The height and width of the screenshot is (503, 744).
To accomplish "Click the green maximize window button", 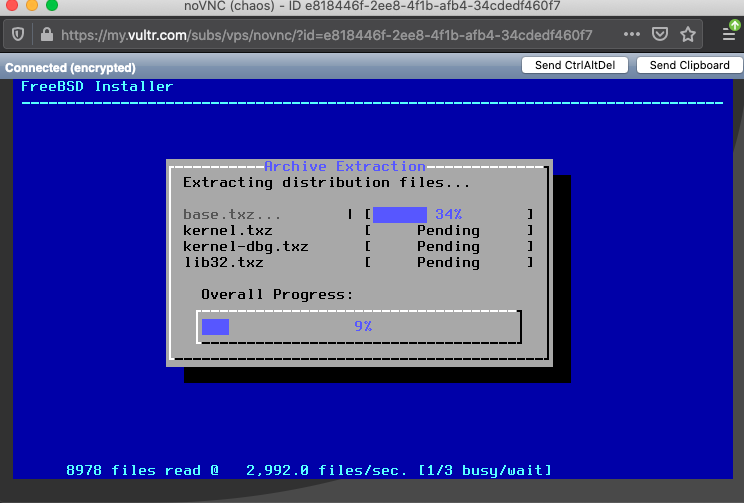I will (x=52, y=6).
